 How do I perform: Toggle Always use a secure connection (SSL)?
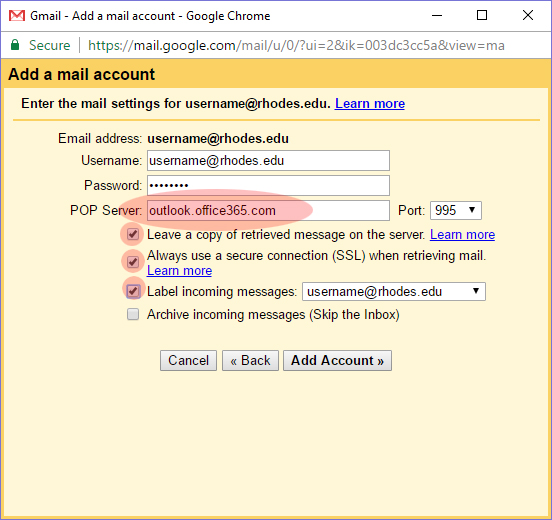(x=133, y=262)
